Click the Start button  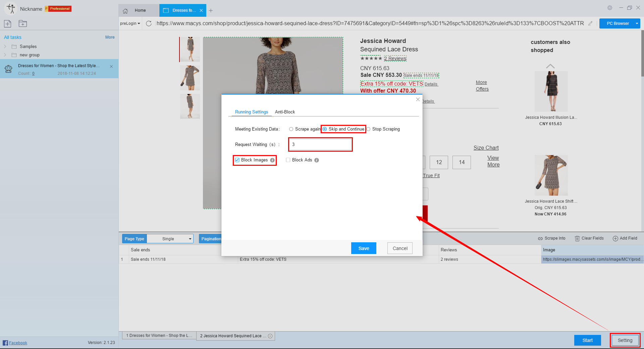pos(587,340)
